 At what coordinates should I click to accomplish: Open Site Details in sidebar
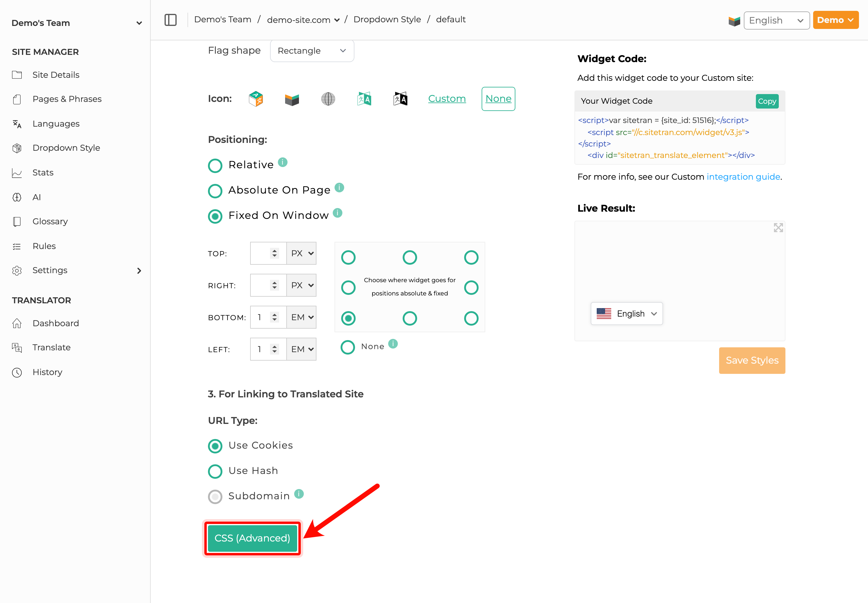[x=56, y=75]
